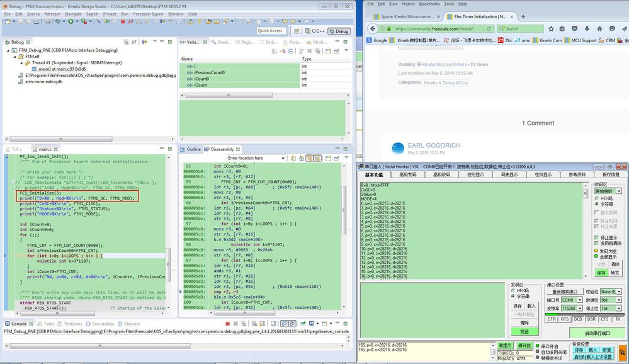Viewport: 629px width, 364px height.
Task: Click Remove All Terminated icon in Debug view
Action: [x=126, y=42]
